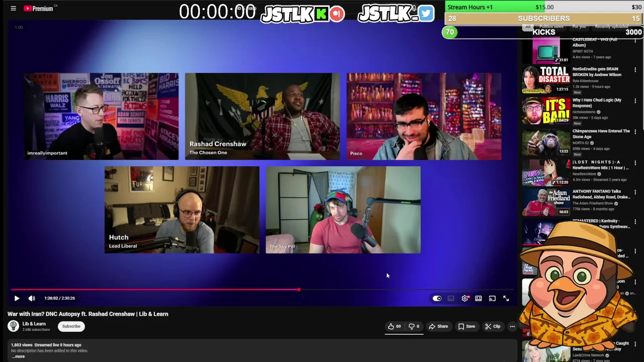
Task: Open the Lib & Learn channel name link
Action: click(x=34, y=324)
